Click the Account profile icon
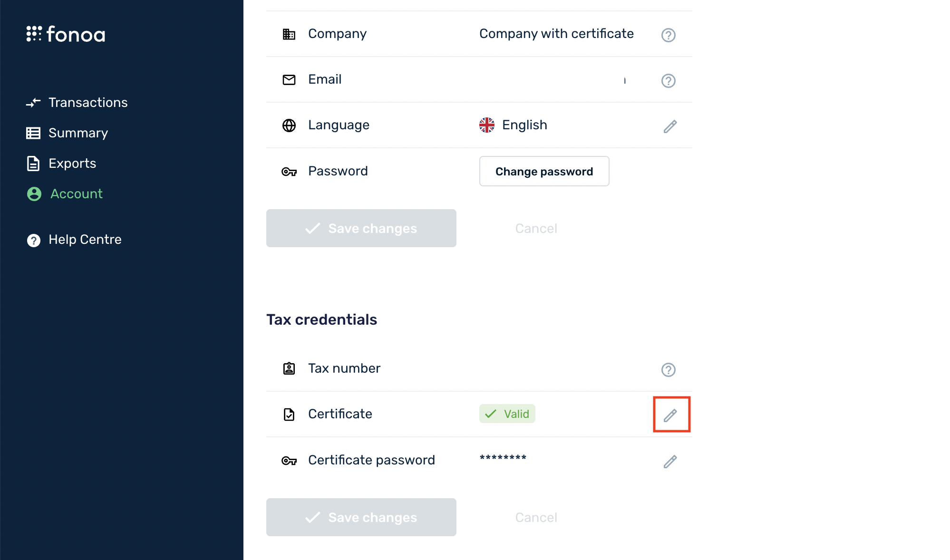 [34, 194]
